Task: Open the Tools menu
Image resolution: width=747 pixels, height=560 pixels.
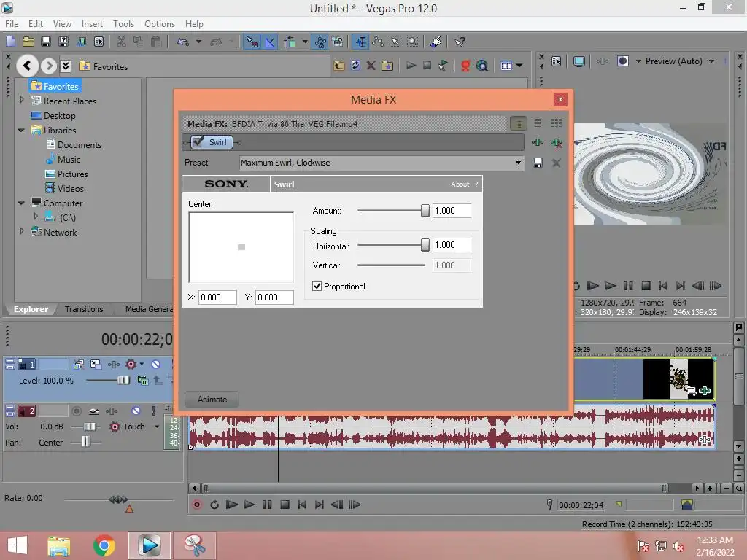Action: (123, 24)
